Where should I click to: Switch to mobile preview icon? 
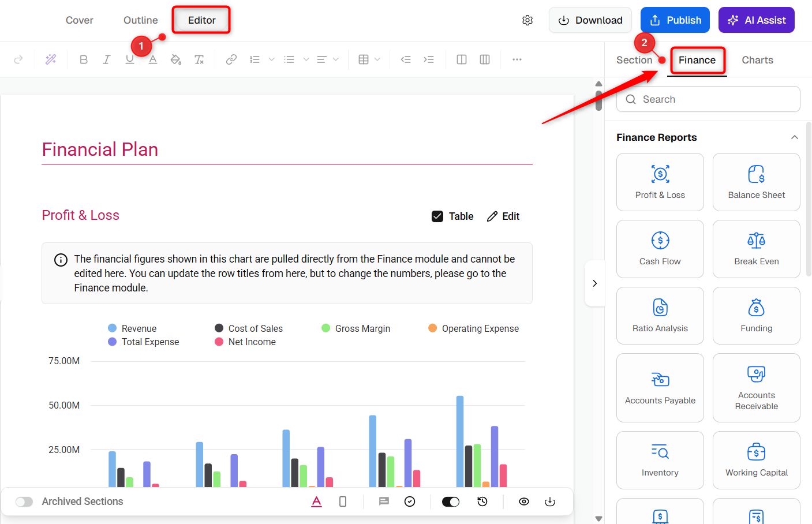pos(343,501)
